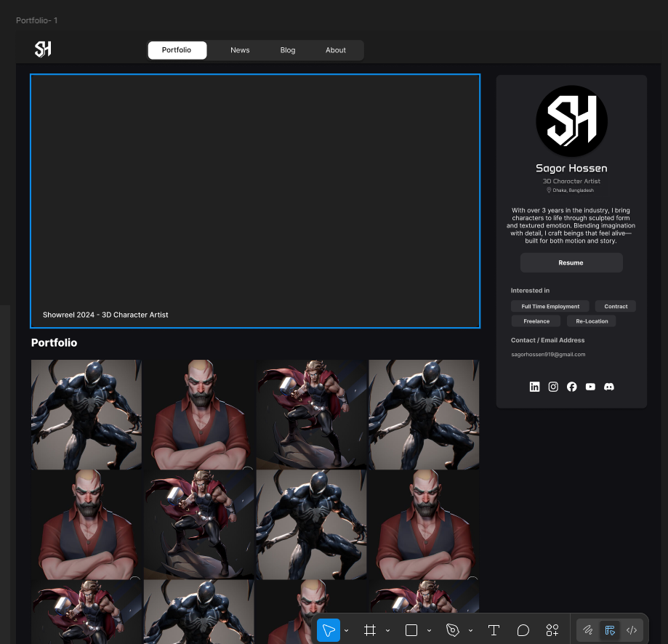Toggle Dev Mode code view
Image resolution: width=668 pixels, height=644 pixels.
point(632,630)
